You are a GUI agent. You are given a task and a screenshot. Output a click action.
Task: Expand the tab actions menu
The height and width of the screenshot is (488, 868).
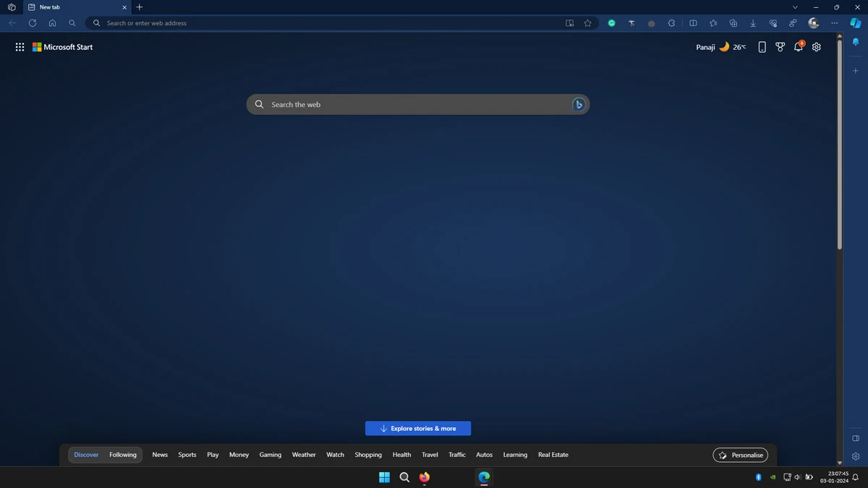point(12,7)
